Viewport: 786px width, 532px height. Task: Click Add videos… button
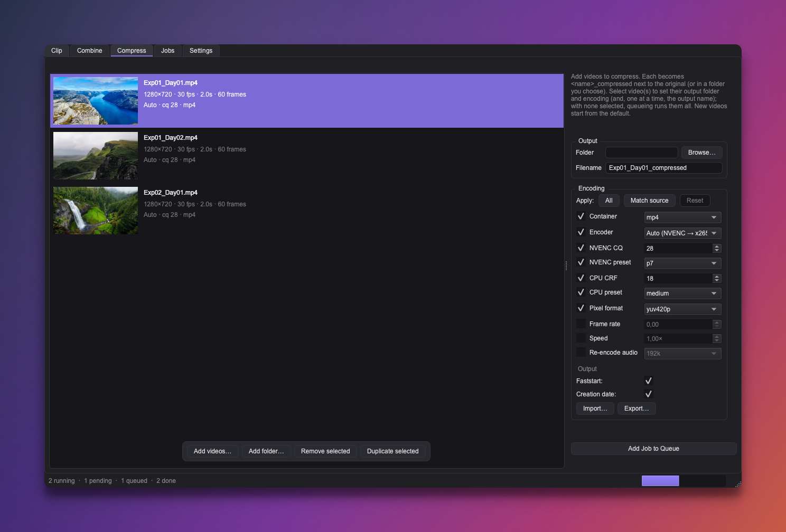(212, 451)
